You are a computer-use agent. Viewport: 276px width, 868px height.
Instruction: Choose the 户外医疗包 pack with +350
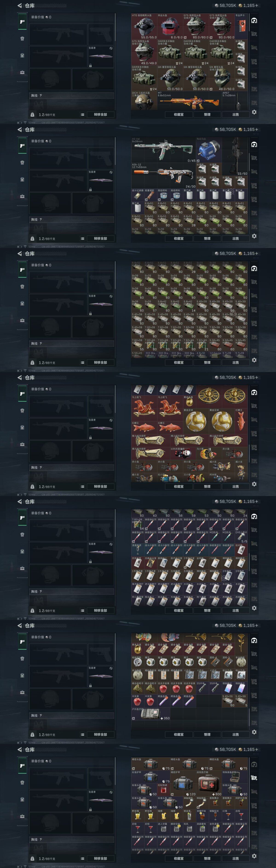point(150,714)
